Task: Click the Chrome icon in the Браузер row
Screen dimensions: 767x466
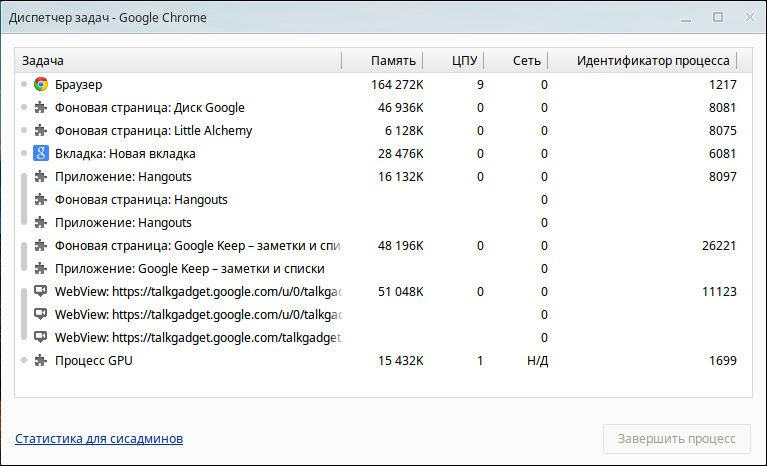Action: tap(41, 85)
